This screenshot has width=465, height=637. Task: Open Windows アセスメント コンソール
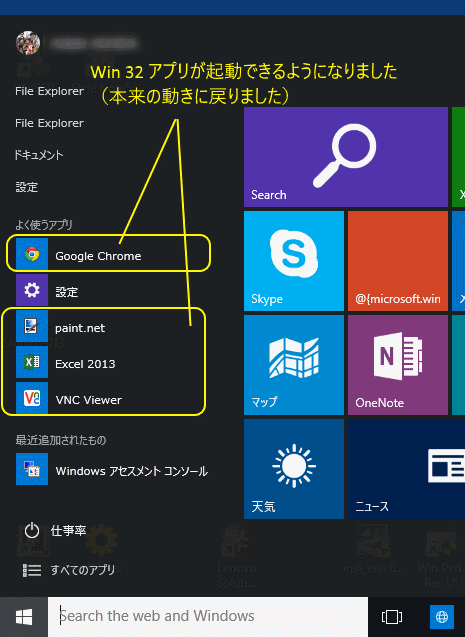tap(112, 470)
